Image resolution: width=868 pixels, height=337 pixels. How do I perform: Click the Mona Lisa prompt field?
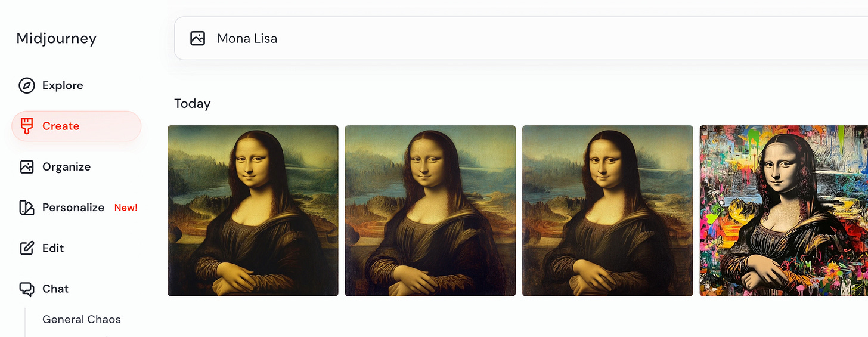(521, 38)
